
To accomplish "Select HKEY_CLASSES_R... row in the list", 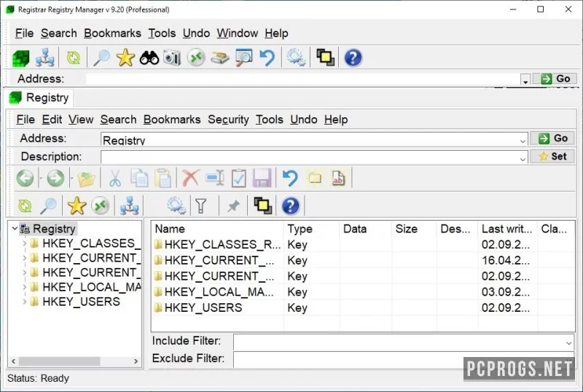I will pos(363,244).
